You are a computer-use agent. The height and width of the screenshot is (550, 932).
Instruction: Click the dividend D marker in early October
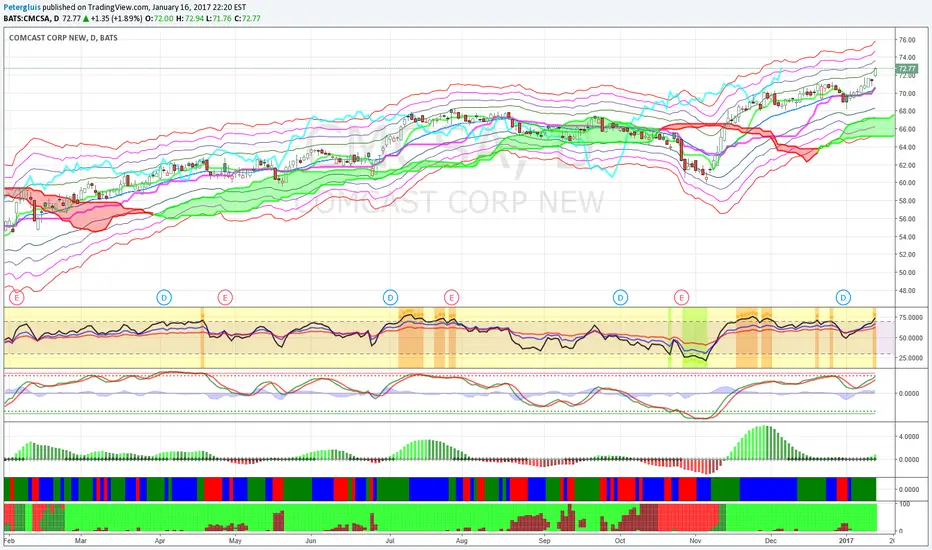(620, 297)
